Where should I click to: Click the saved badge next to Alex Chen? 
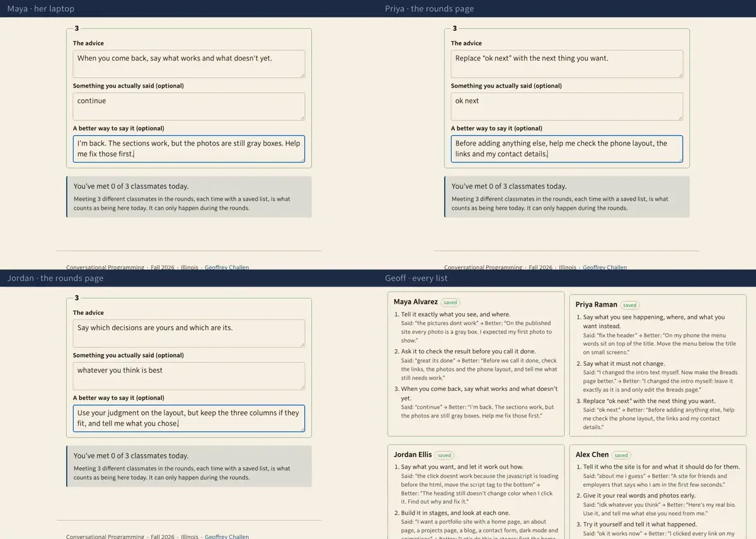tap(621, 455)
